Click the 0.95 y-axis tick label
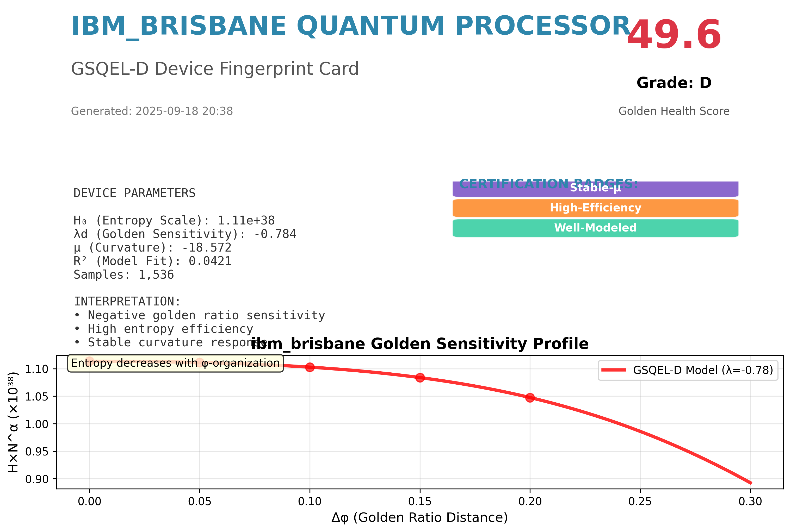Viewport: 791px width, 532px height. (37, 452)
